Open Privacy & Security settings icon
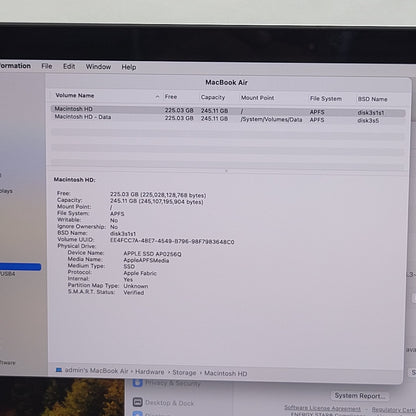 click(138, 382)
